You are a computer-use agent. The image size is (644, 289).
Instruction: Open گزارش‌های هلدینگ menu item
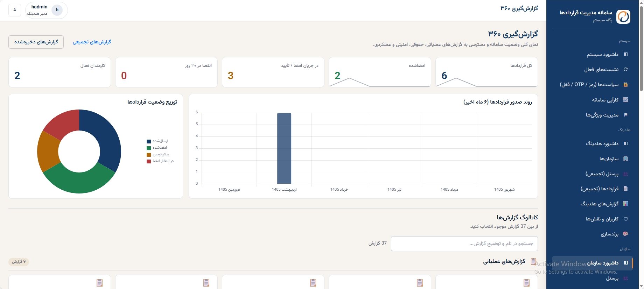(x=592, y=204)
